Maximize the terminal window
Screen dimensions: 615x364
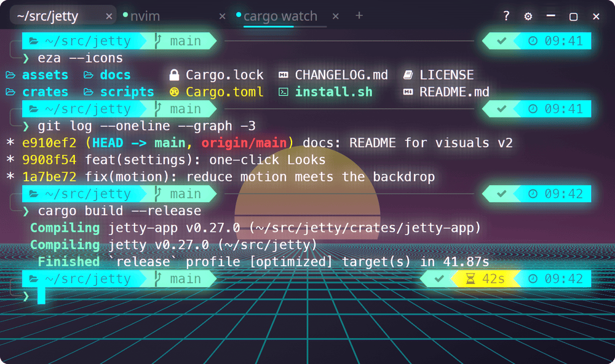pyautogui.click(x=573, y=17)
